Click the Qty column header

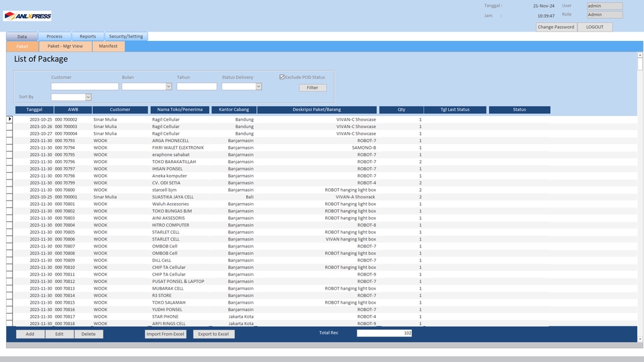(x=401, y=109)
